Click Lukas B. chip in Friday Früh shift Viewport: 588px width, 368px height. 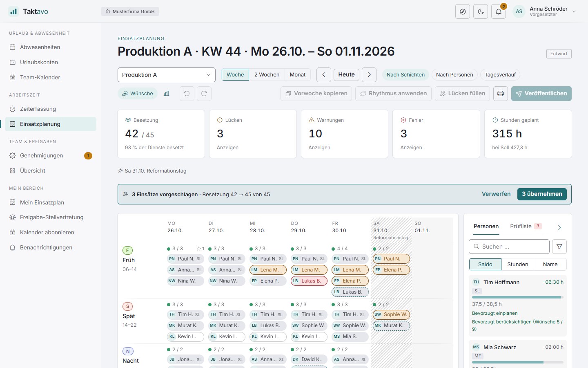[350, 292]
